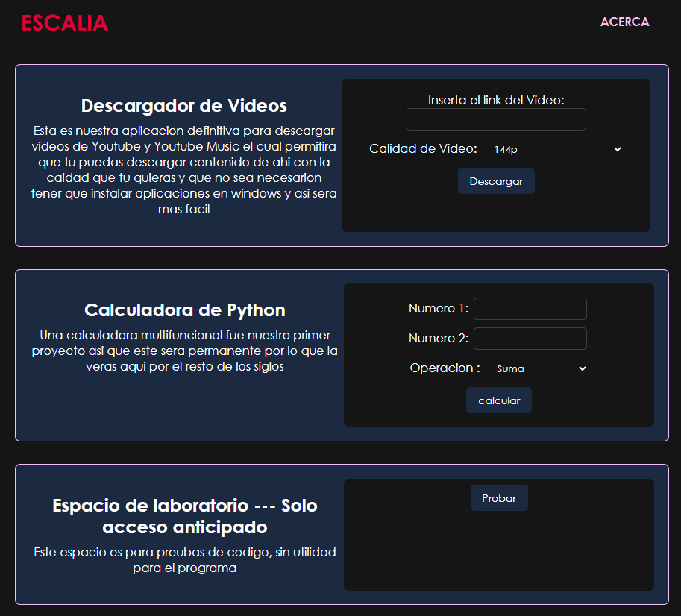Click the Descargador de Videos heading
Viewport: 681px width, 616px height.
tap(184, 106)
